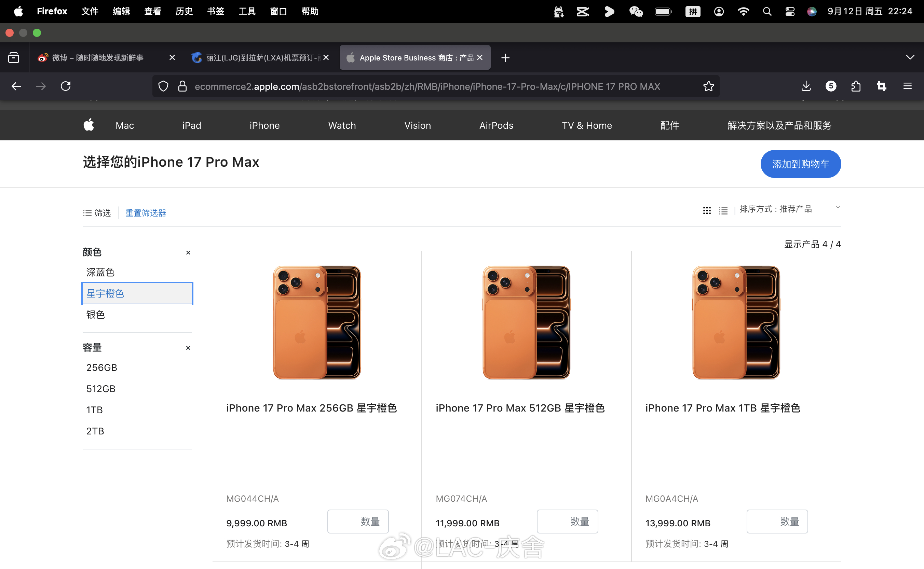Open the Pinyin input method icon

coord(693,11)
